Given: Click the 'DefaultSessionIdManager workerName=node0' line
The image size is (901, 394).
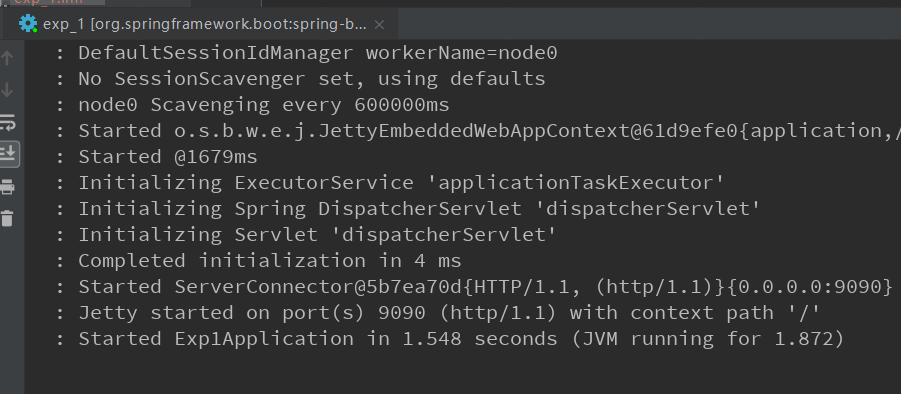Looking at the screenshot, I should [x=306, y=53].
